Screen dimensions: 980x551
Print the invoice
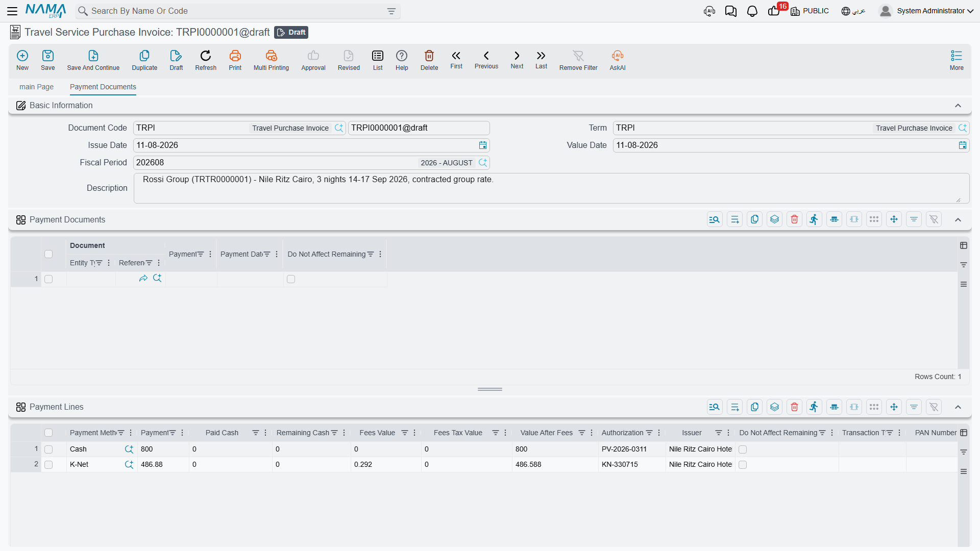235,60
